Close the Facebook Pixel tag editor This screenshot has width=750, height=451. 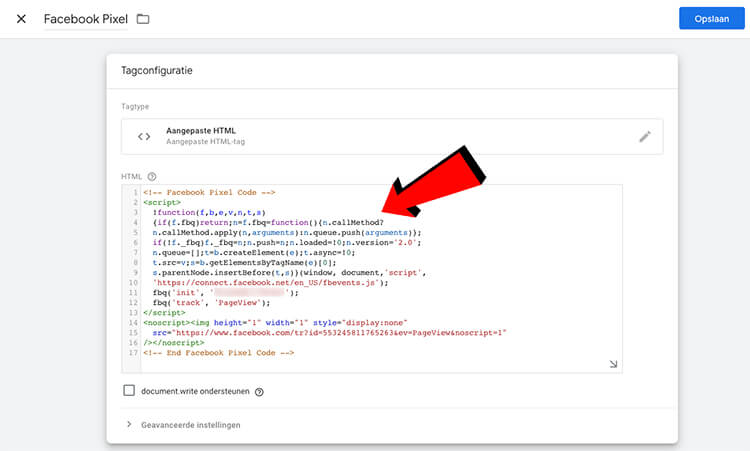pyautogui.click(x=21, y=19)
